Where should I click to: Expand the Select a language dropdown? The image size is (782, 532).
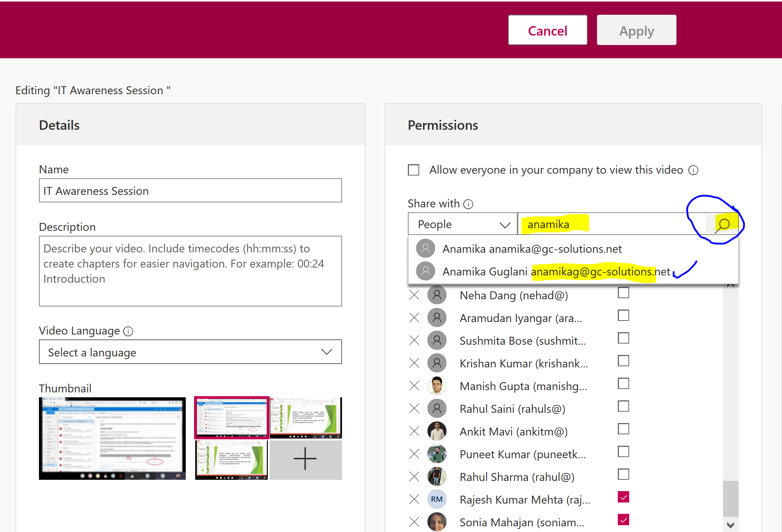(x=190, y=352)
